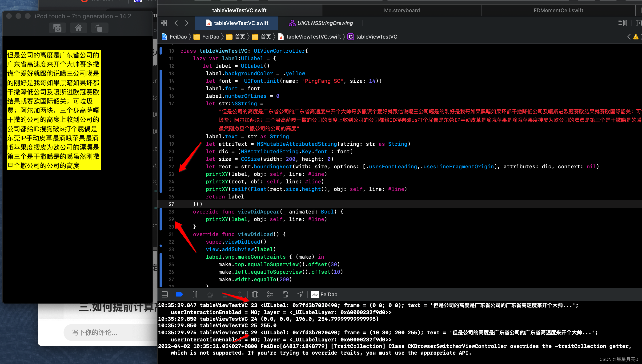
Task: Go forward in editor history
Action: click(187, 23)
